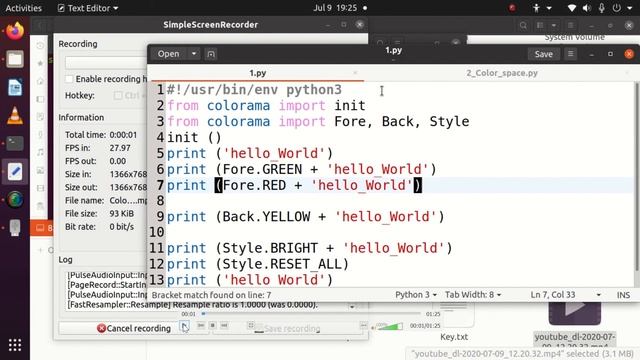Click the Open button in gedit

169,54
